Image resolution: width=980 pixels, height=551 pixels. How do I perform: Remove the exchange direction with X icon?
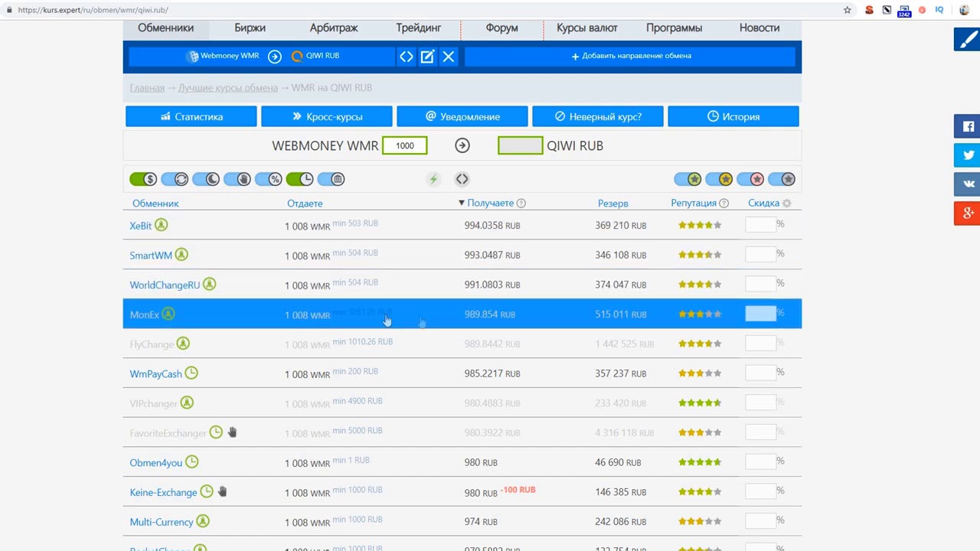[x=449, y=56]
